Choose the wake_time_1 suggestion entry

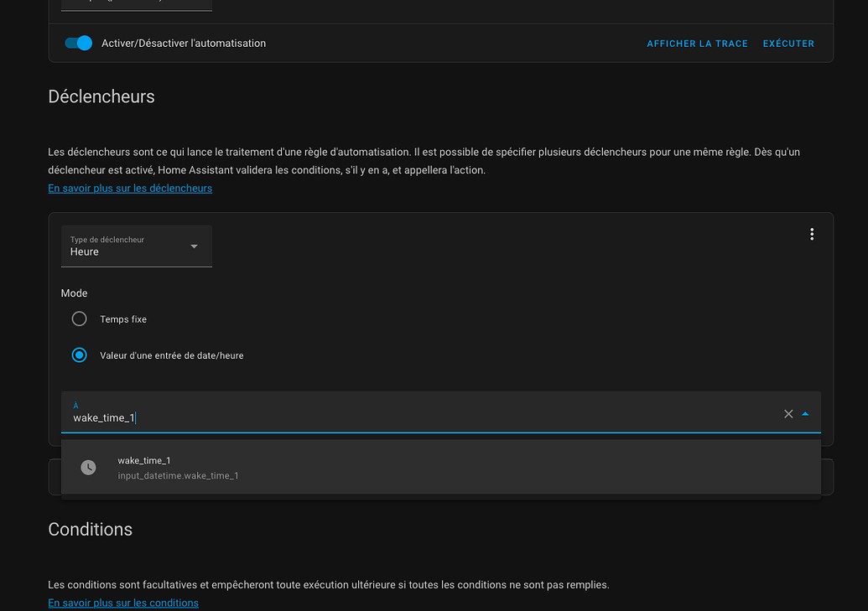pyautogui.click(x=144, y=461)
